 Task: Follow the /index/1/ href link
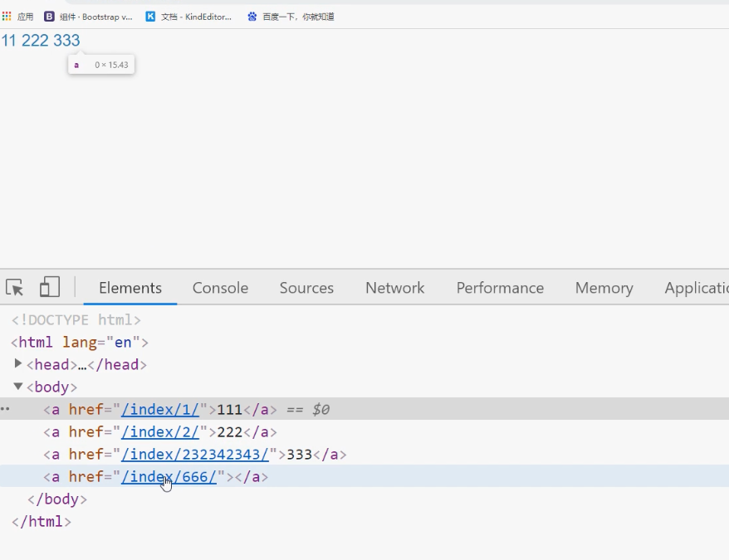pos(160,409)
